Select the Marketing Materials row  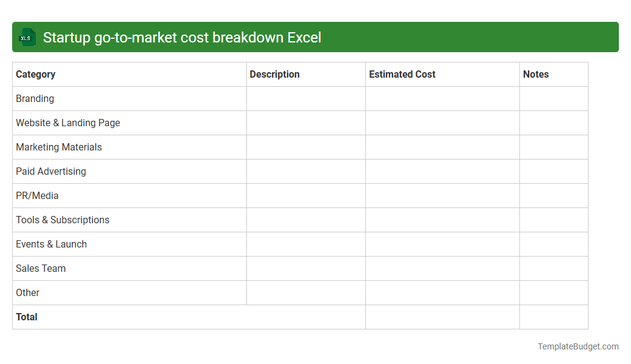click(59, 147)
